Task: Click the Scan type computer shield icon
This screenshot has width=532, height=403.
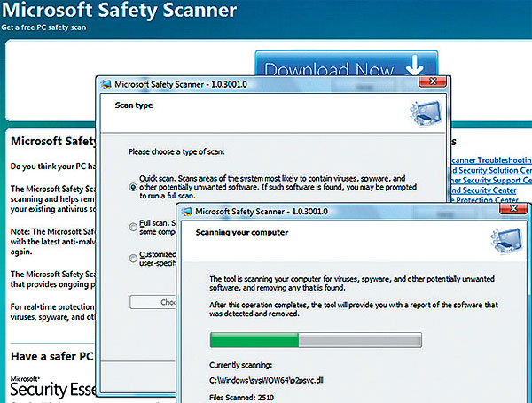Action: click(x=421, y=112)
